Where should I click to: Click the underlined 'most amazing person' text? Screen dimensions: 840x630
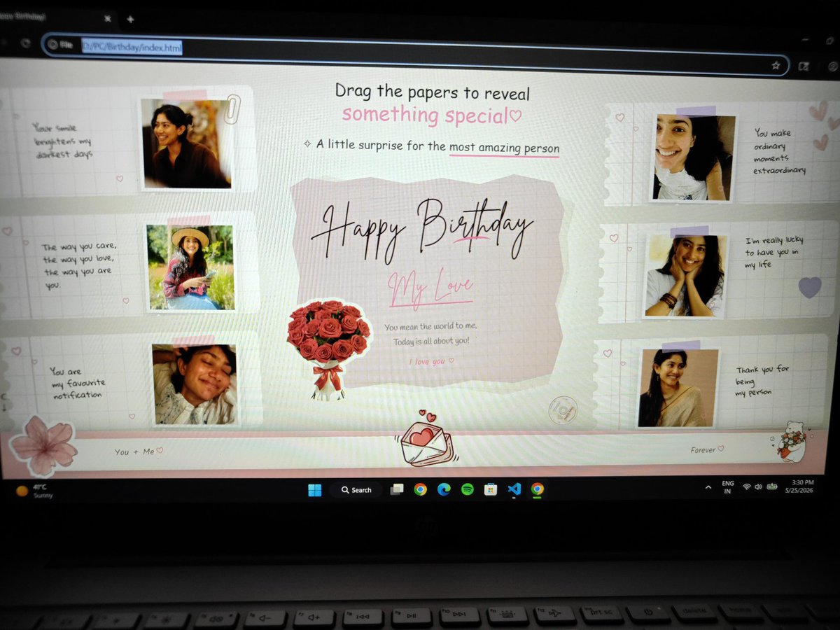point(504,148)
